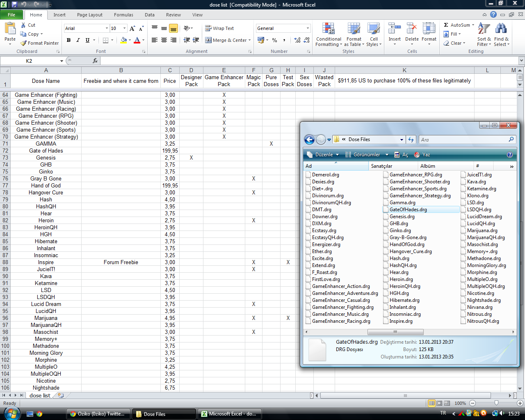The image size is (525, 420).
Task: Click the Aç button in Dose Files
Action: 401,155
